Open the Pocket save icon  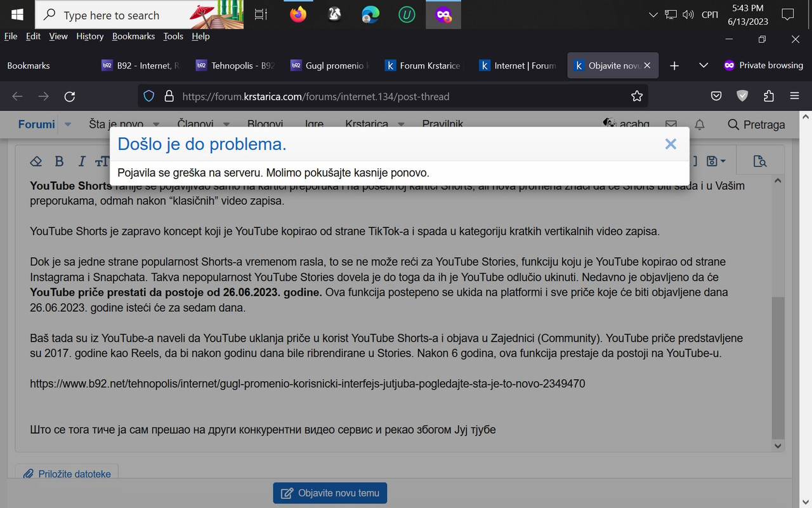pyautogui.click(x=716, y=97)
